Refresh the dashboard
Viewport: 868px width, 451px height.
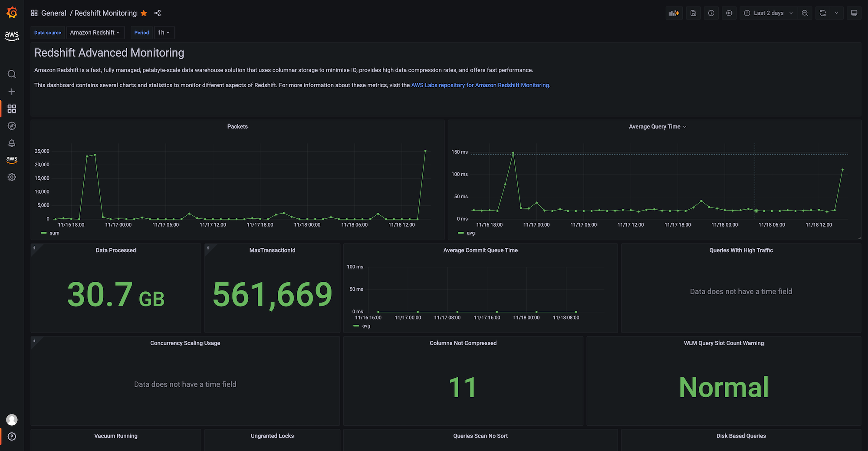coord(822,13)
